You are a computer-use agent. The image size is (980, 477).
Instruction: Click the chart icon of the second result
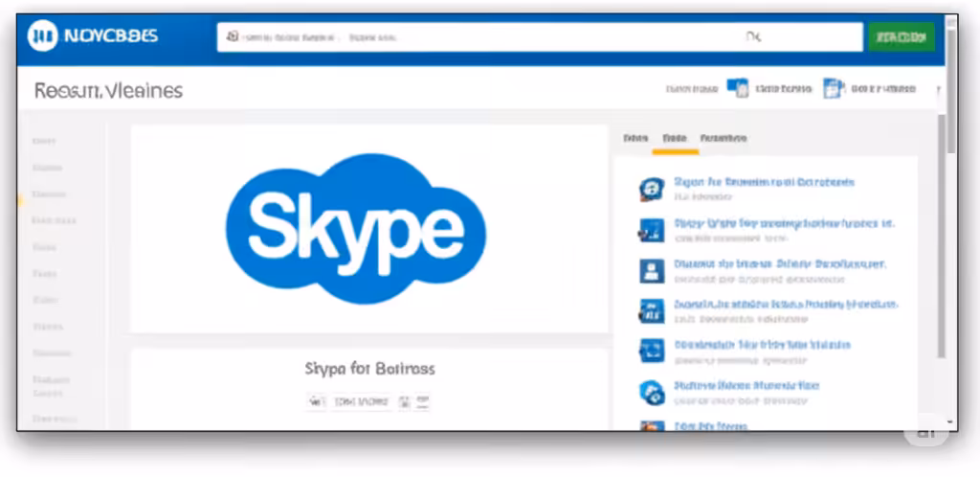pyautogui.click(x=651, y=230)
